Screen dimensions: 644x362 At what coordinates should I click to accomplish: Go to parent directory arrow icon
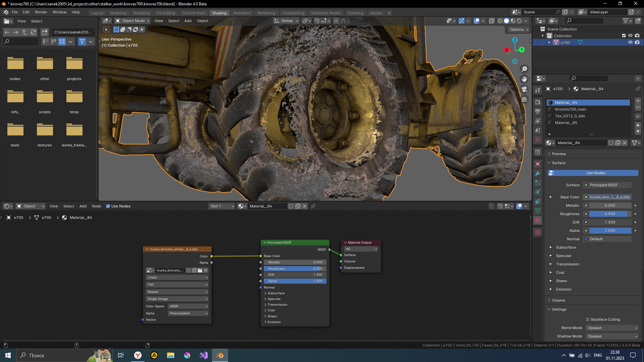click(24, 32)
